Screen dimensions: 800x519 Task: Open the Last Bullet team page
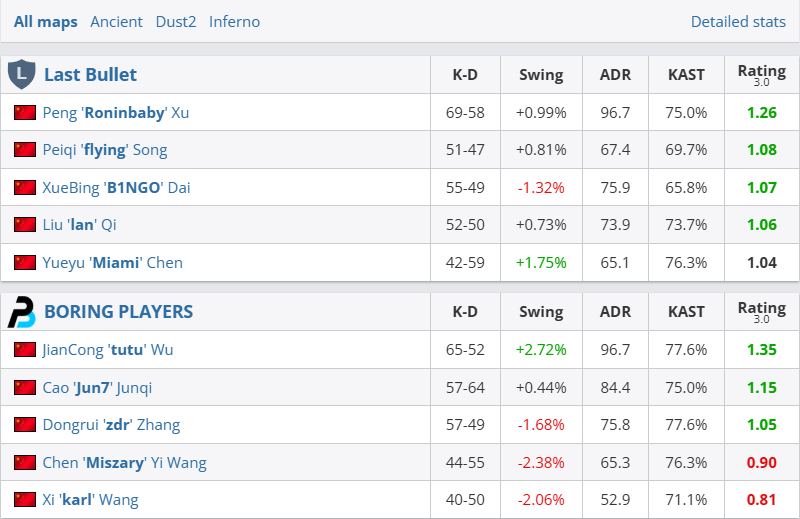coord(90,75)
